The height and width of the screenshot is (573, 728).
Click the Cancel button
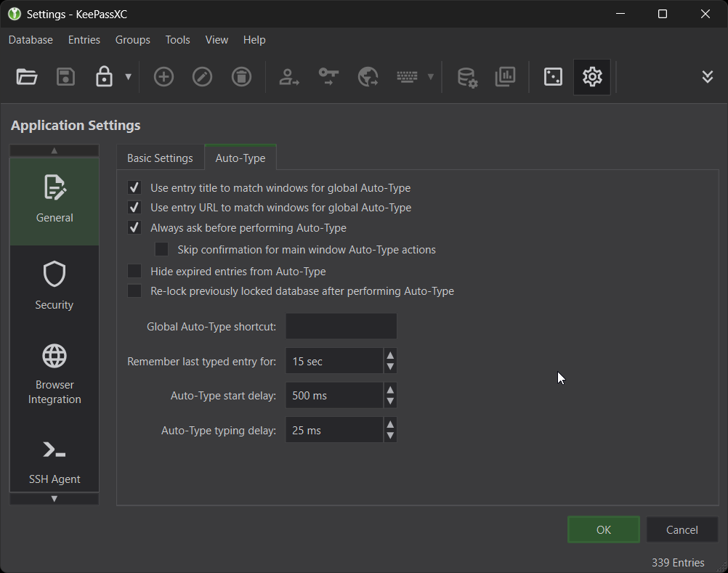click(x=682, y=529)
